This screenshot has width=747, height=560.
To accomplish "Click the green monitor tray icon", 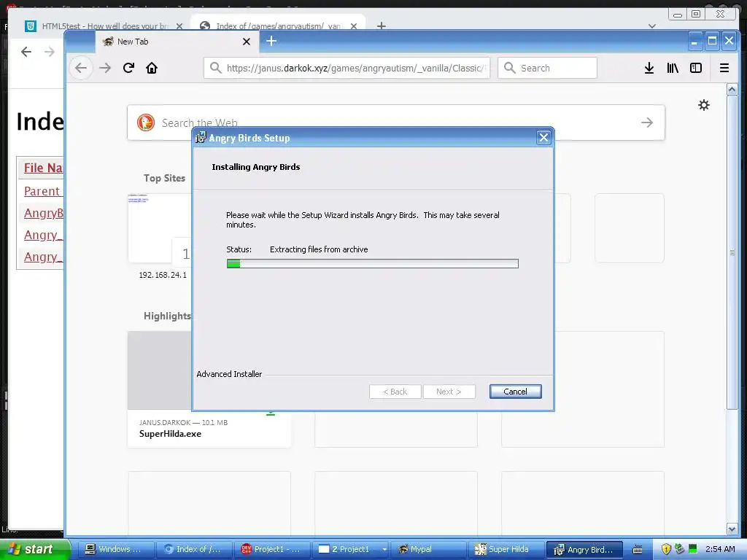I will 693,548.
